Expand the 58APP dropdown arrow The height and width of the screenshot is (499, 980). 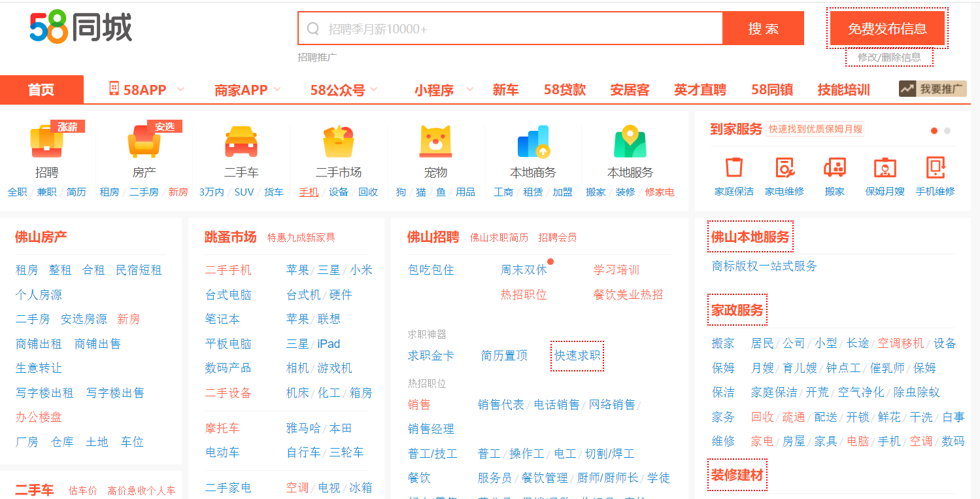click(180, 90)
